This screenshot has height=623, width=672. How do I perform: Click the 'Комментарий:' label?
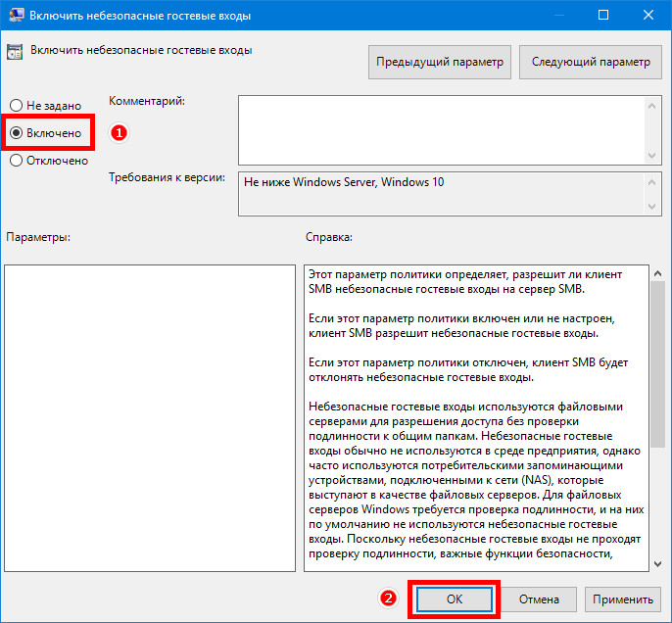(x=147, y=101)
